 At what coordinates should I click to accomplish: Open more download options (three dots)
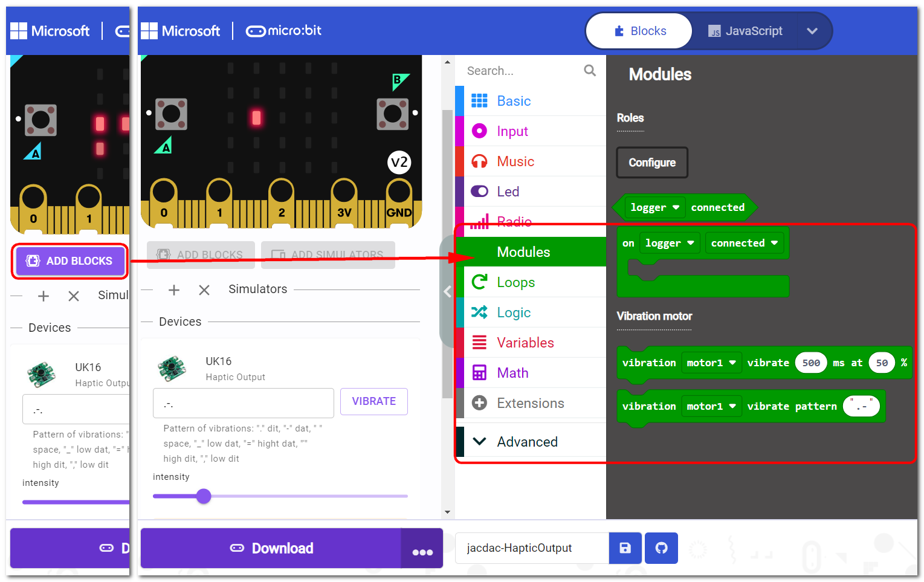422,549
